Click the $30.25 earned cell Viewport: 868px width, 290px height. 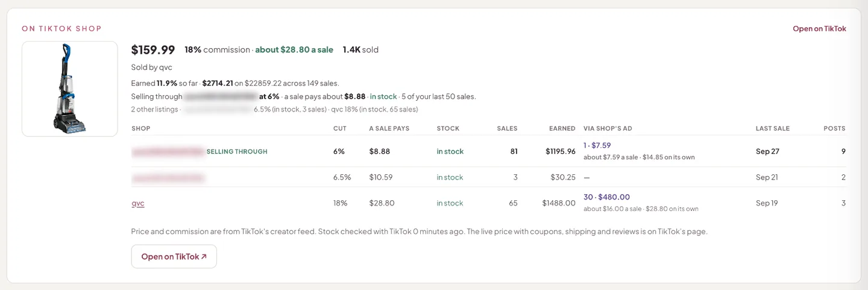coord(563,178)
